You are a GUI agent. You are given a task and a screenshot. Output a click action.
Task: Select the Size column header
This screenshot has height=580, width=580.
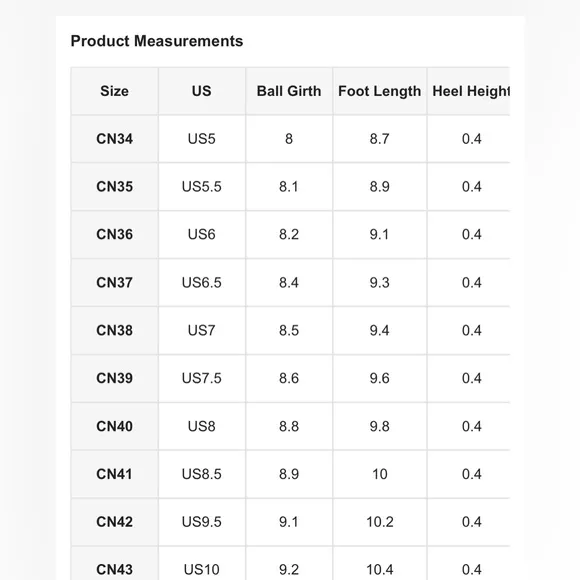click(114, 91)
